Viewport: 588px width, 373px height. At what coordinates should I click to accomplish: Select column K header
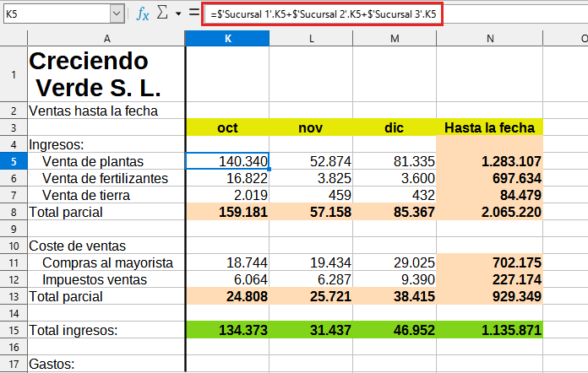[227, 39]
